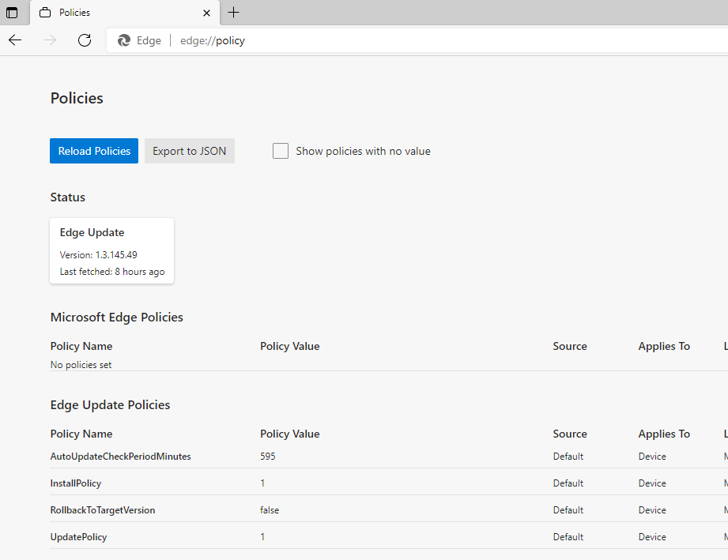Viewport: 728px width, 560px height.
Task: Refresh the page with reload icon
Action: pos(85,40)
